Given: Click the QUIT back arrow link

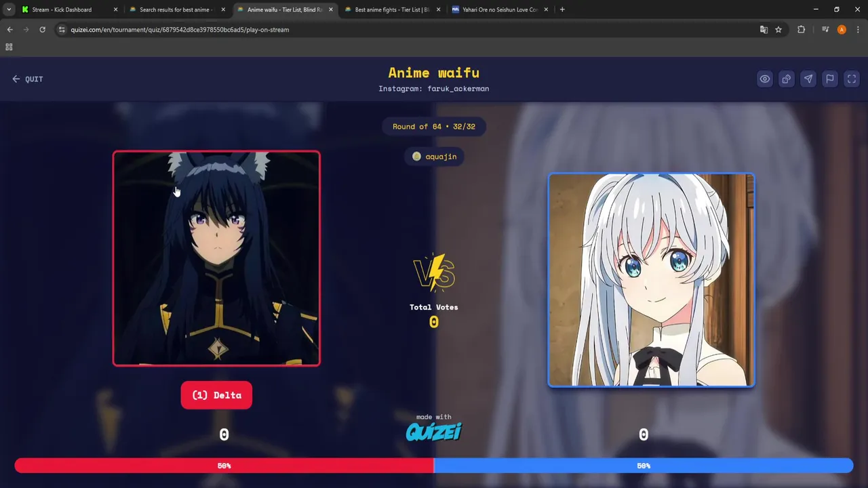Looking at the screenshot, I should tap(28, 79).
